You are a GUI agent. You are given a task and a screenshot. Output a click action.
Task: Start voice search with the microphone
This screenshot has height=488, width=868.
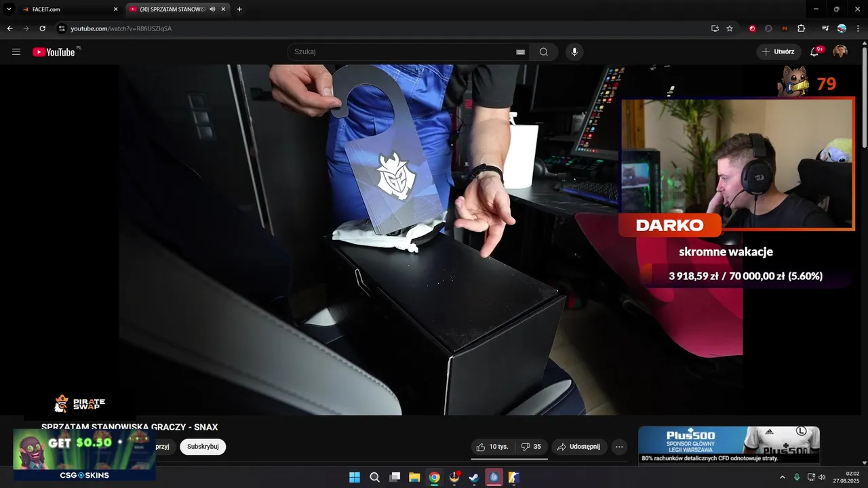(574, 52)
